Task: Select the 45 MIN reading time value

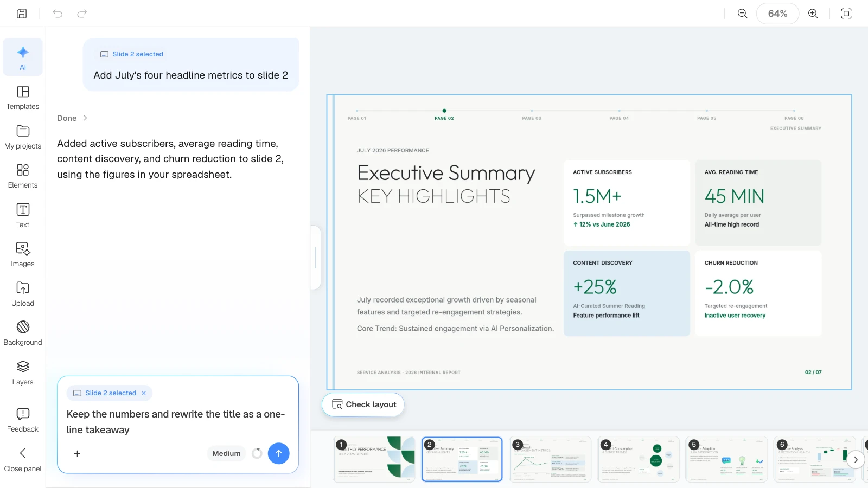Action: pyautogui.click(x=735, y=196)
